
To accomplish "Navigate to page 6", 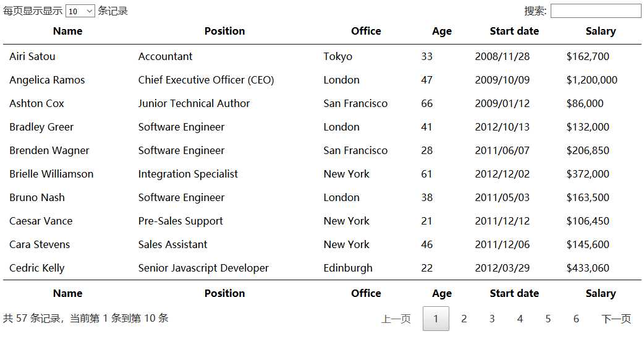I will (576, 319).
